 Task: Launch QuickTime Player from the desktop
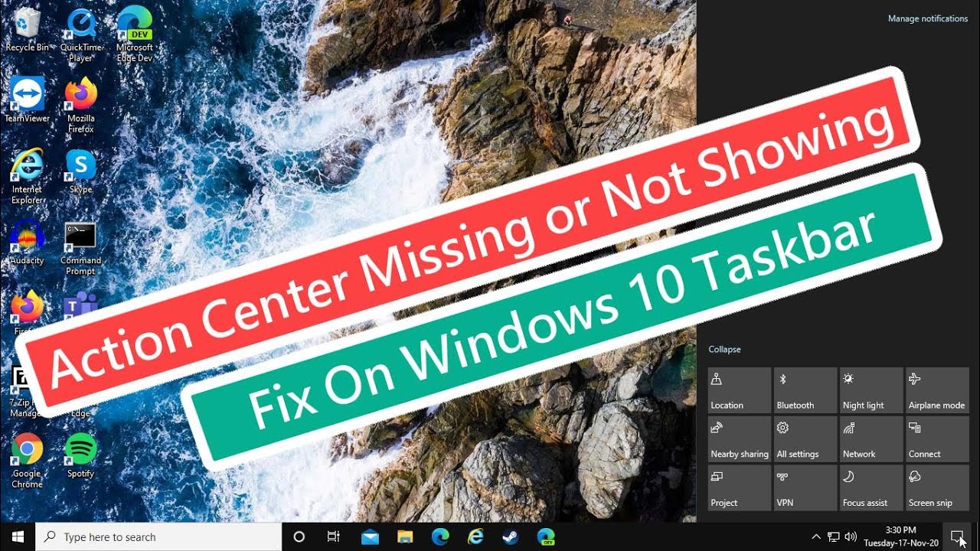(x=80, y=35)
